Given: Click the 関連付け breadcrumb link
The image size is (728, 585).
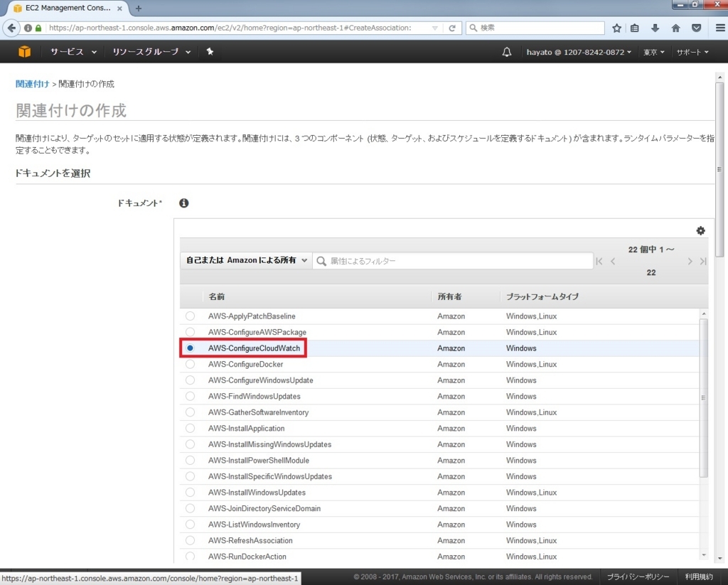Looking at the screenshot, I should (x=33, y=84).
